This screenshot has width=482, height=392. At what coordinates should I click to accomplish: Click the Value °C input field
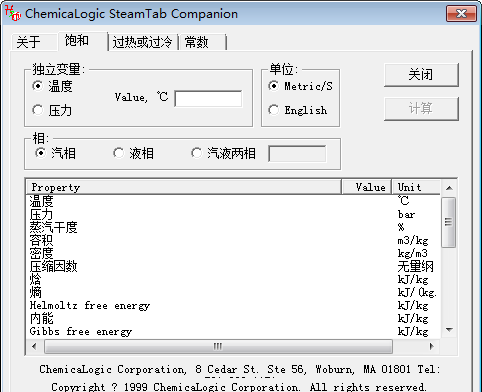pyautogui.click(x=208, y=99)
